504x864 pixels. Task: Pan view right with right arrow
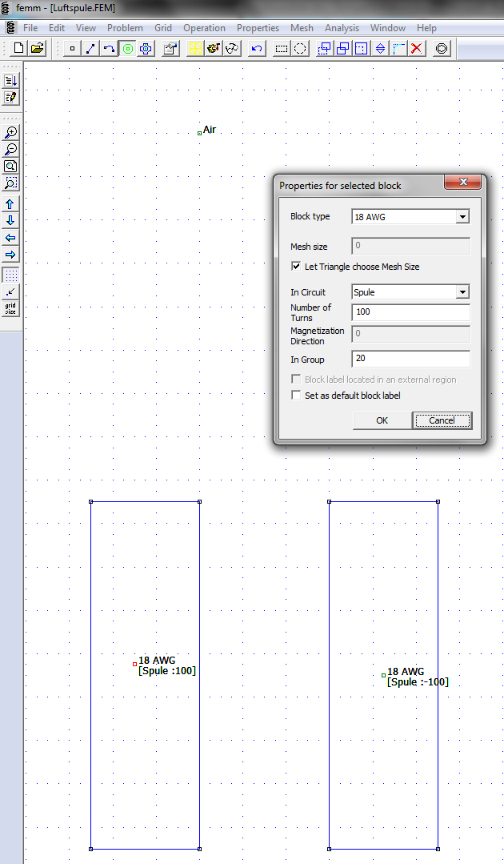(10, 255)
